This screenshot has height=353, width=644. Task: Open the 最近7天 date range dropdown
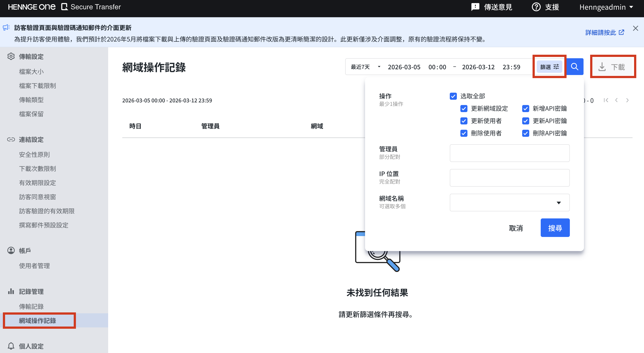point(365,67)
